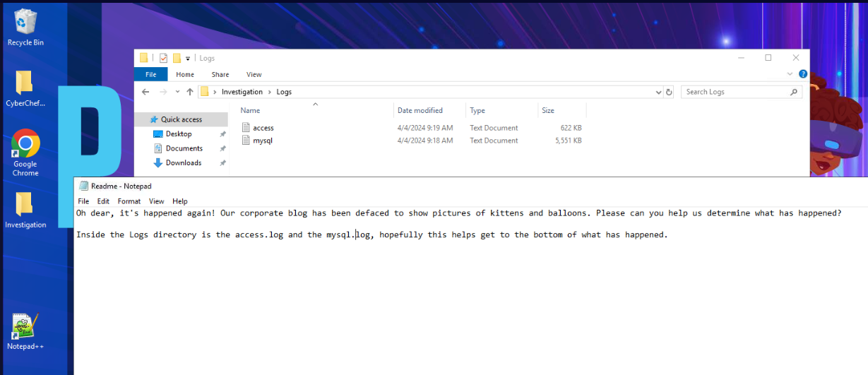Click the Properties checkmark quick access icon

point(164,58)
